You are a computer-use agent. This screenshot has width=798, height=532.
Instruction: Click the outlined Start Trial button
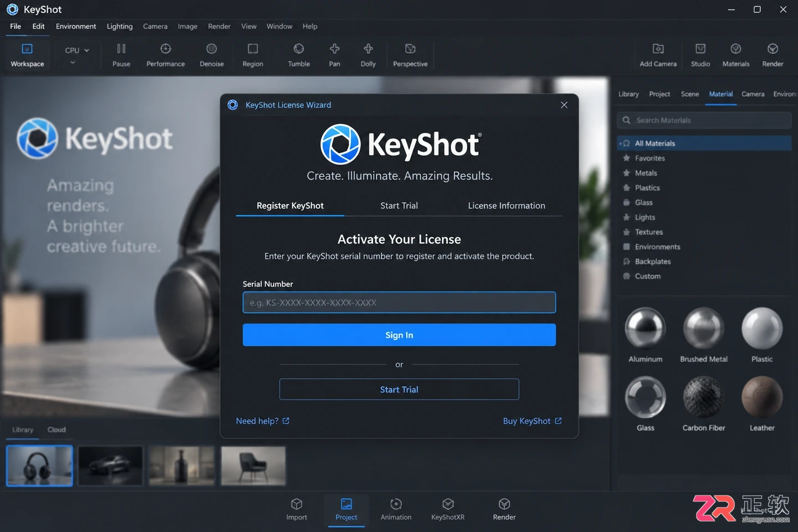click(x=399, y=390)
